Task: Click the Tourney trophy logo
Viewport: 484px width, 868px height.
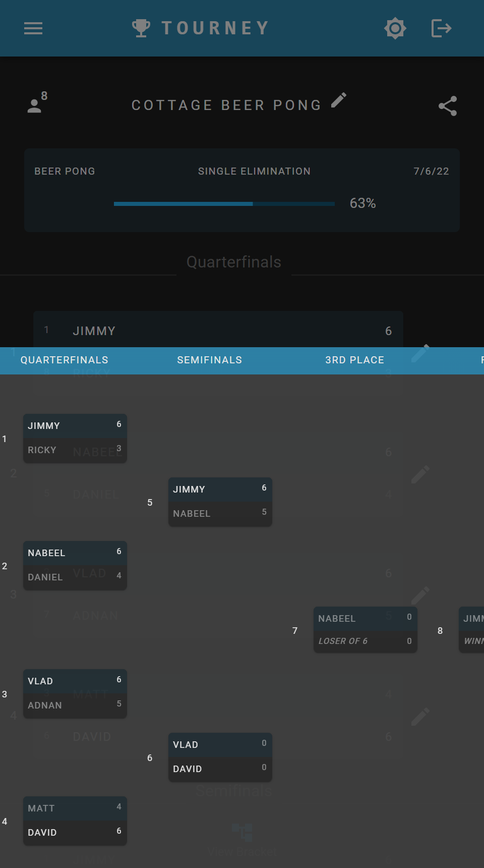Action: tap(141, 28)
